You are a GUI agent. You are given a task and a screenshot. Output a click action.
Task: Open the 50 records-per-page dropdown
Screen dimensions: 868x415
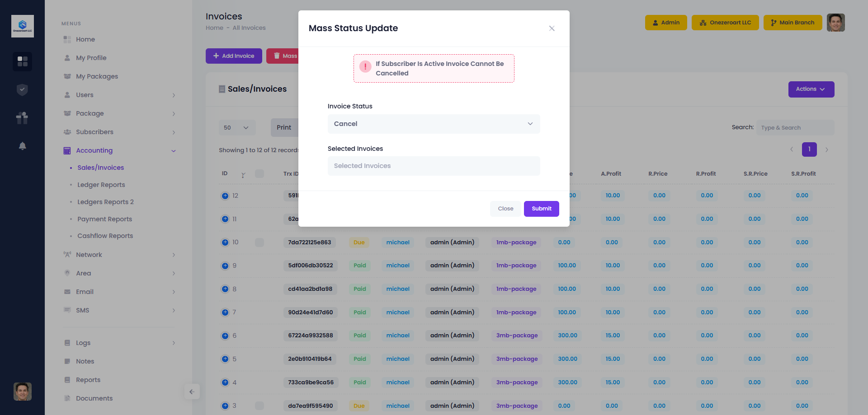[x=237, y=128]
